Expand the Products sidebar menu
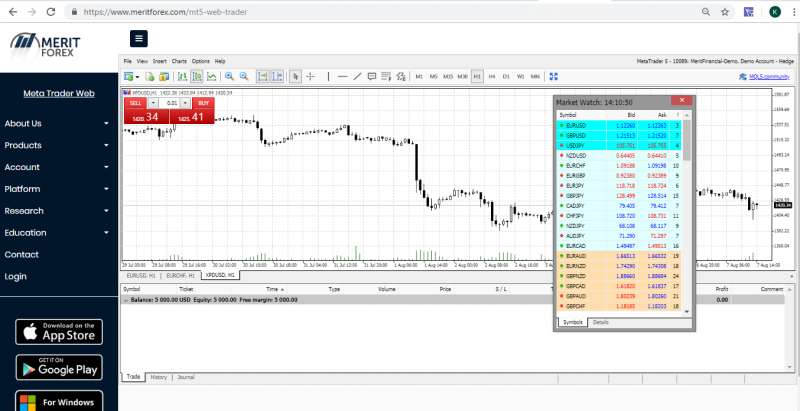Viewport: 800px width, 411px height. pyautogui.click(x=57, y=145)
